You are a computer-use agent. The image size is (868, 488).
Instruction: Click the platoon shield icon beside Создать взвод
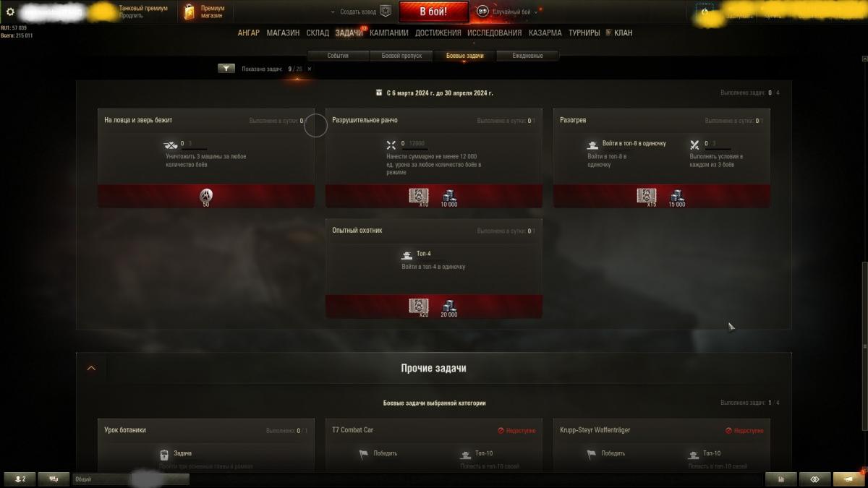coord(386,12)
